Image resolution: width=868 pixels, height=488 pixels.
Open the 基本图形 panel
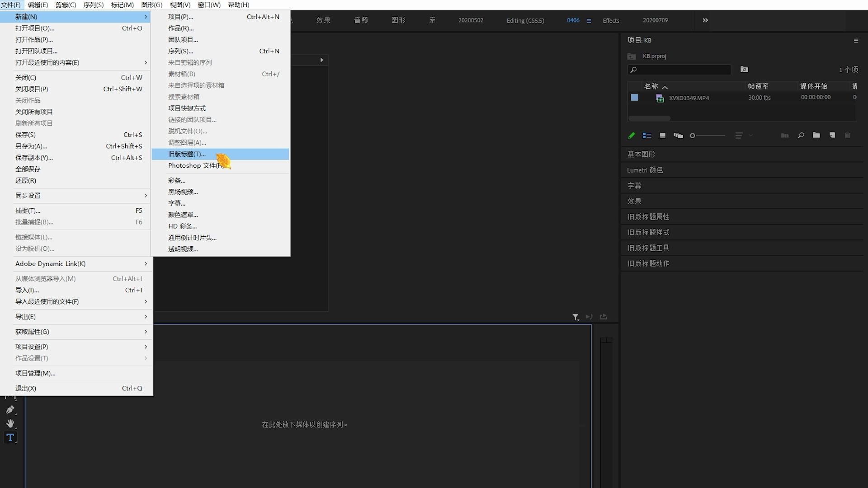point(641,155)
